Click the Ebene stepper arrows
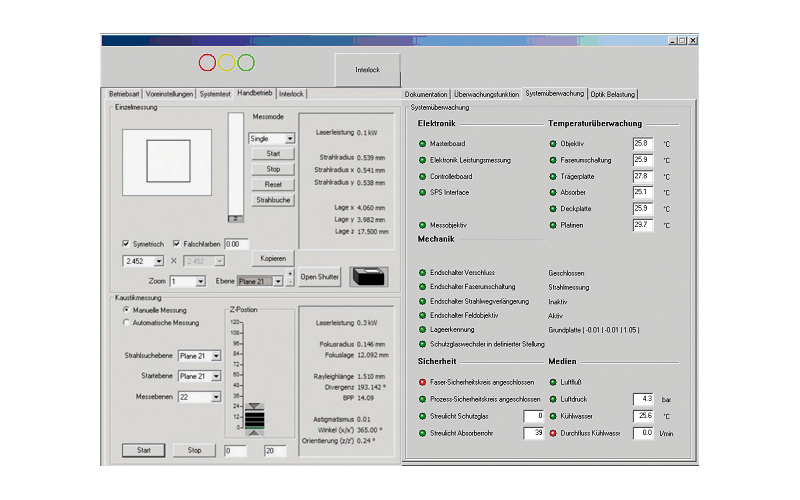The image size is (800, 500). pos(290,278)
